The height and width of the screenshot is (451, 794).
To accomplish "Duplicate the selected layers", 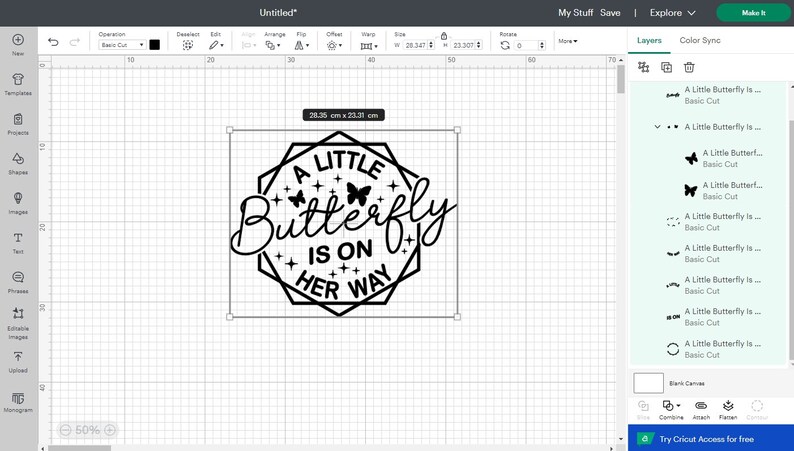I will click(666, 67).
